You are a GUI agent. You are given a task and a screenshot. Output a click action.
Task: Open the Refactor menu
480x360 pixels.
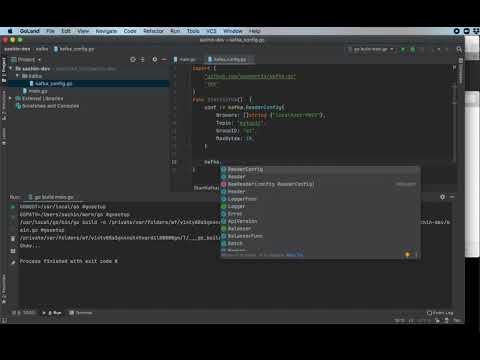pyautogui.click(x=153, y=31)
